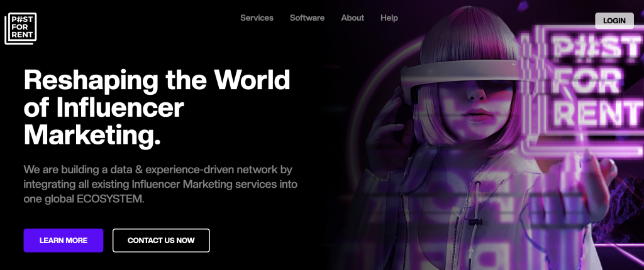Click the purple LEARN MORE button
The image size is (644, 270).
coord(63,240)
